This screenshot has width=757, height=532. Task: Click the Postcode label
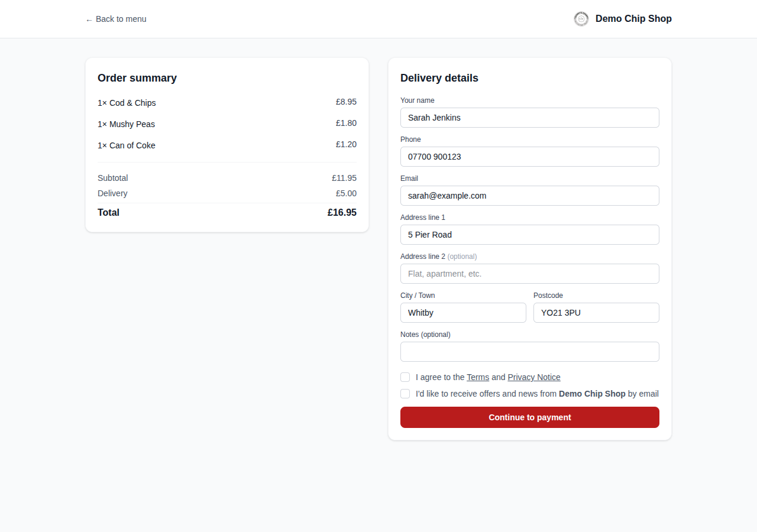pos(548,296)
